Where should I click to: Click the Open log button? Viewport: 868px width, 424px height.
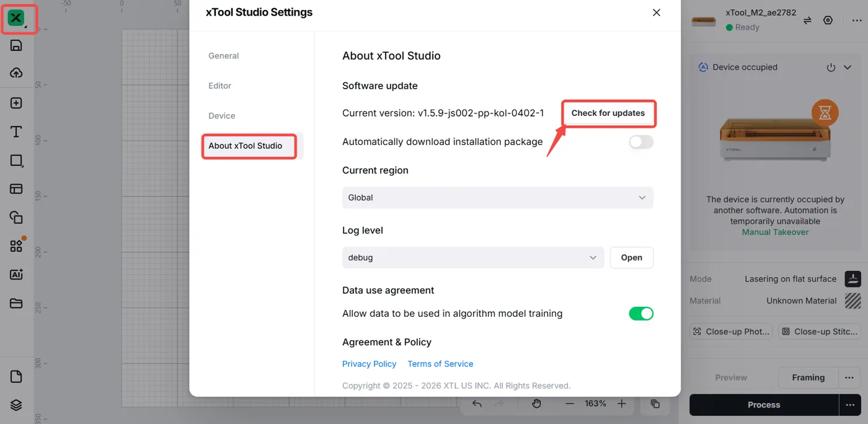tap(632, 257)
